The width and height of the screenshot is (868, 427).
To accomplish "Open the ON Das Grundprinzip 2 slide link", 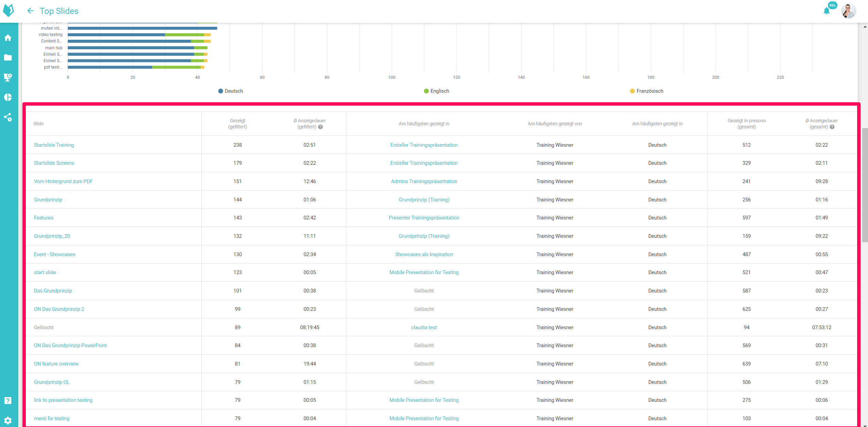I will 59,309.
